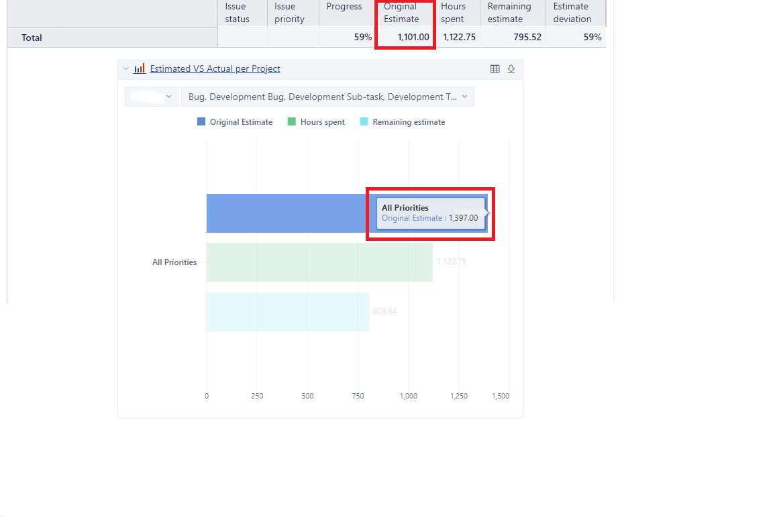This screenshot has height=532, width=773.
Task: Click the All Priorities axis label
Action: click(174, 262)
